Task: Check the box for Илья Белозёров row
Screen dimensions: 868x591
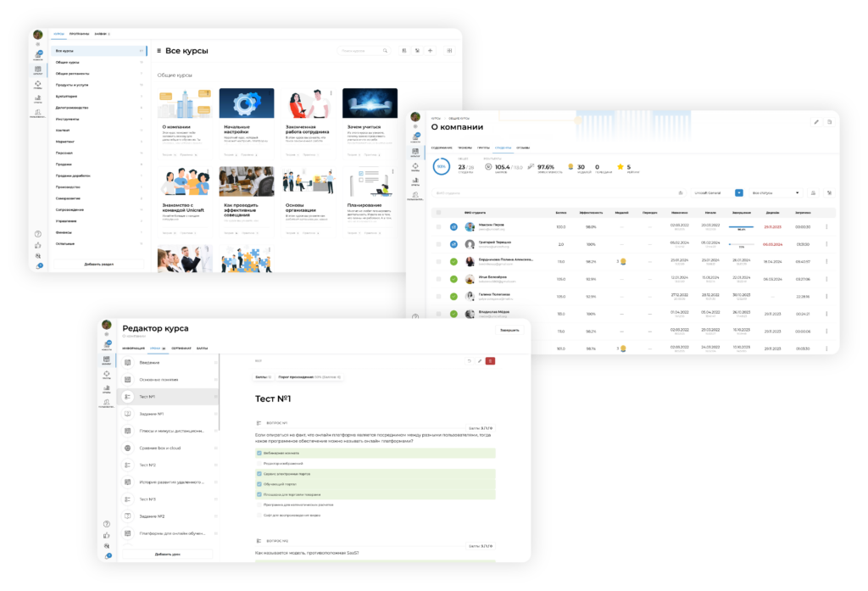Action: pos(438,279)
